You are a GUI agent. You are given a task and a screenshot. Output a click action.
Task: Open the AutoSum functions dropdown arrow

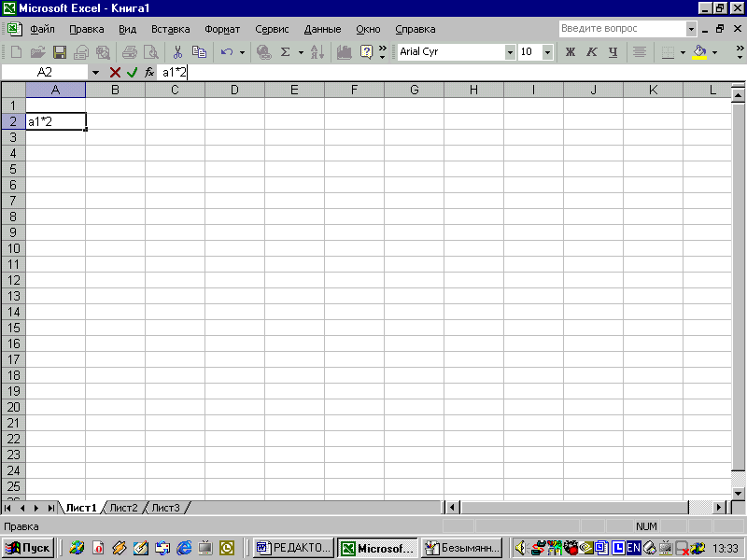tap(301, 52)
